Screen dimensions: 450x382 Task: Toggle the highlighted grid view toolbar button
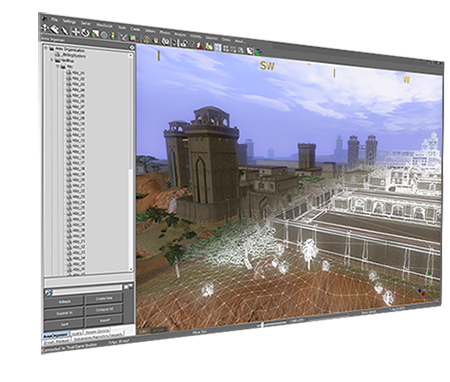click(218, 47)
